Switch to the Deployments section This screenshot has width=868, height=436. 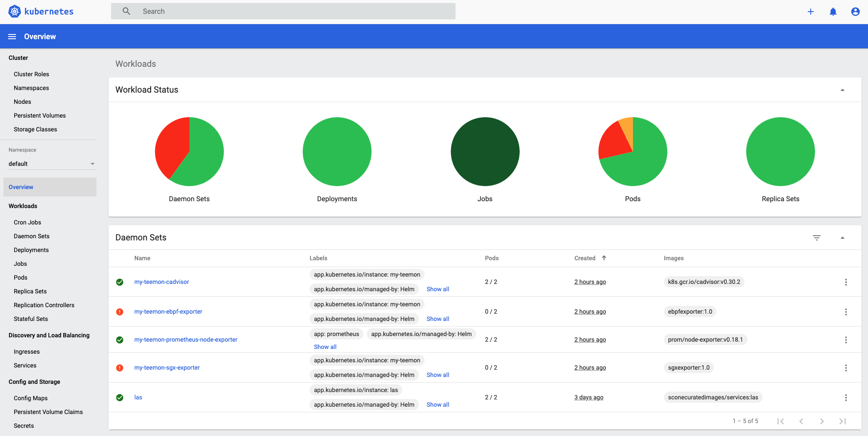tap(31, 250)
